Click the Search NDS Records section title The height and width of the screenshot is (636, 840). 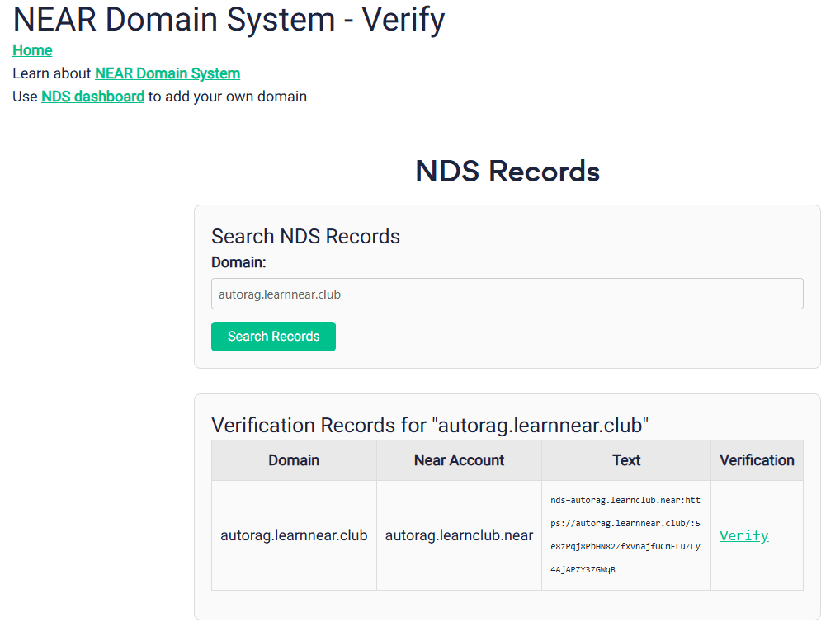pos(306,236)
